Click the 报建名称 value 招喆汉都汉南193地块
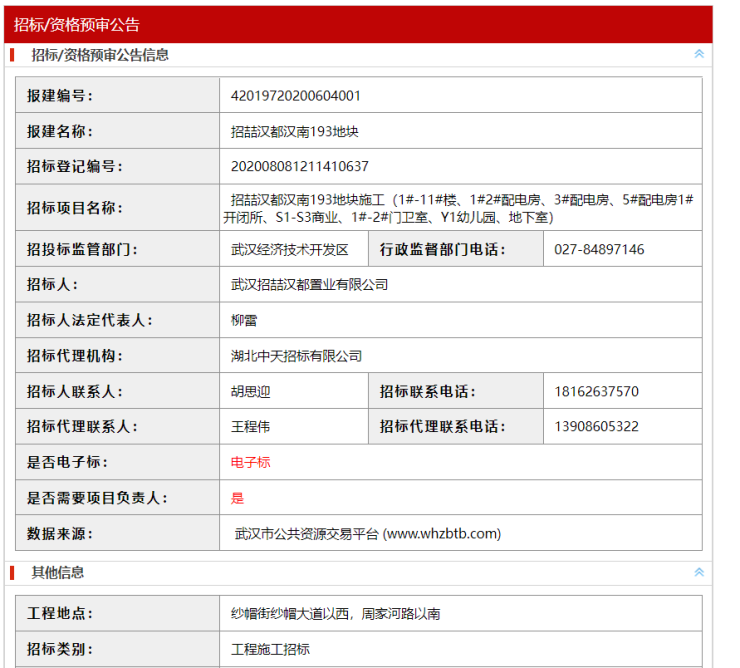The image size is (740, 668). click(295, 131)
